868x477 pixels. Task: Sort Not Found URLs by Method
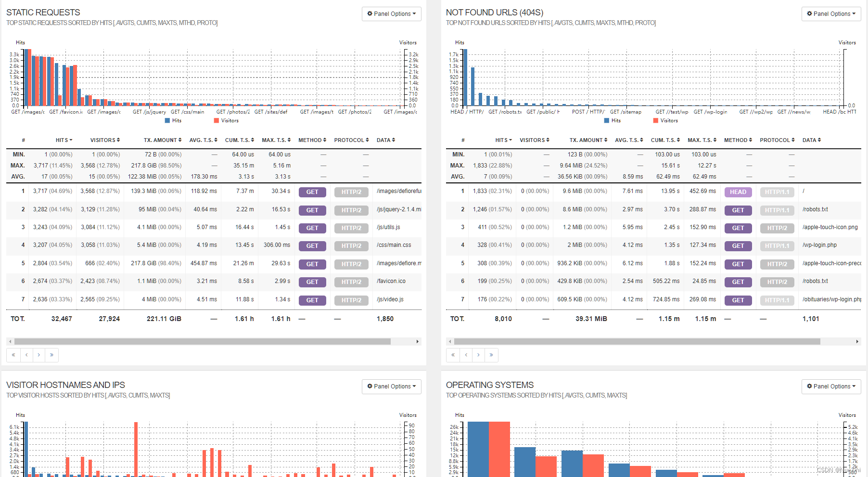738,140
